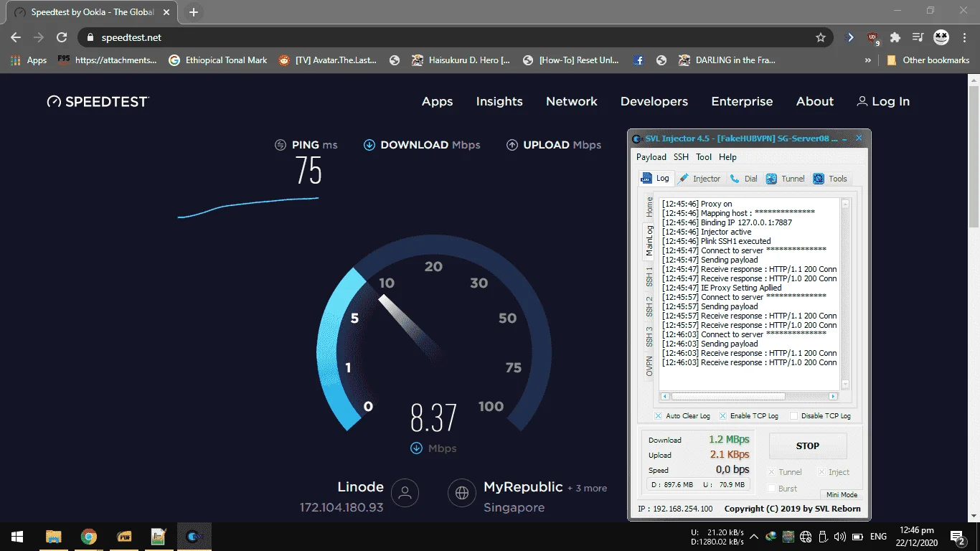Open the Insights link on Speedtest
980x551 pixels.
499,102
